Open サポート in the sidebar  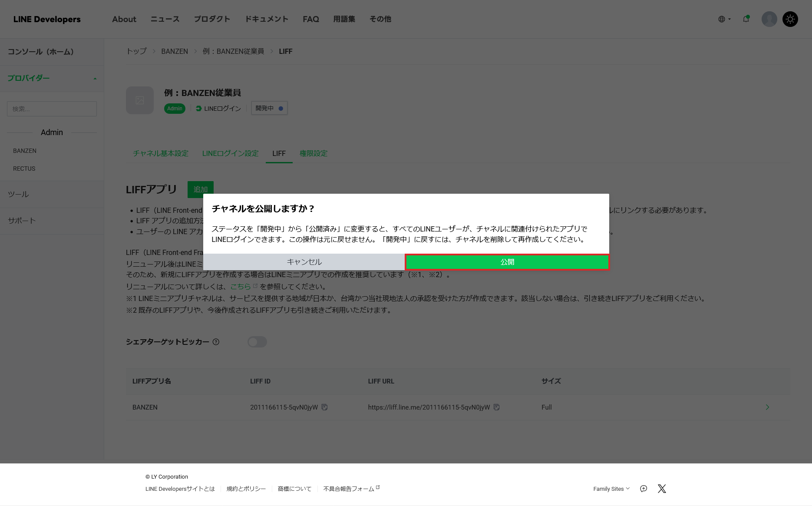(x=22, y=221)
